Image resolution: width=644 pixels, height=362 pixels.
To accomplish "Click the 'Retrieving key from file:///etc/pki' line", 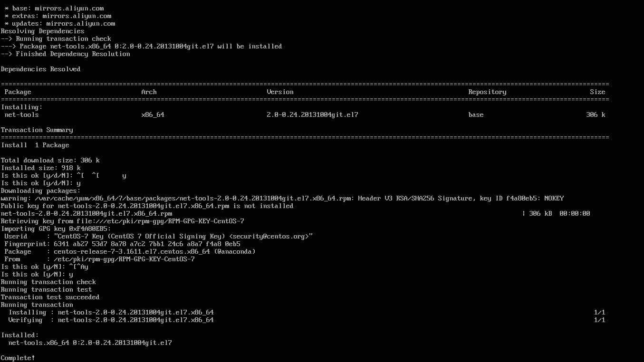I will coord(123,221).
